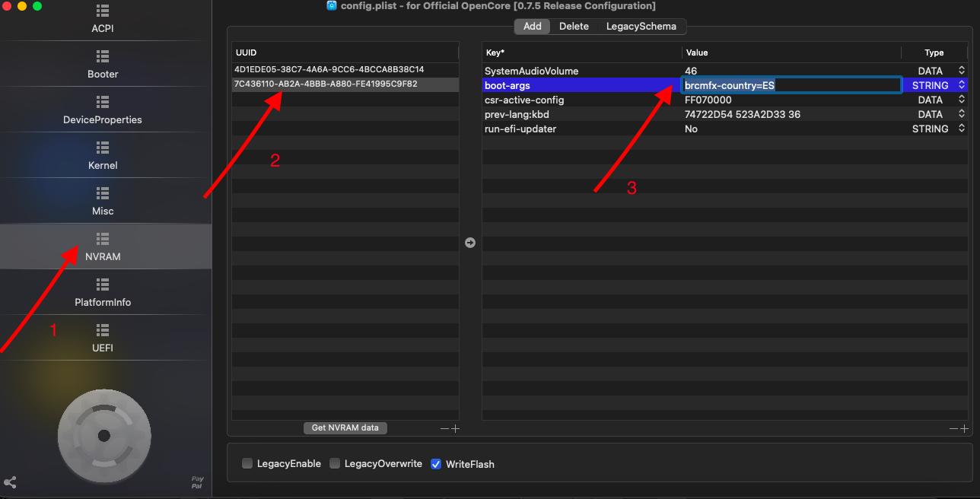Click the green zoom window button

click(37, 6)
